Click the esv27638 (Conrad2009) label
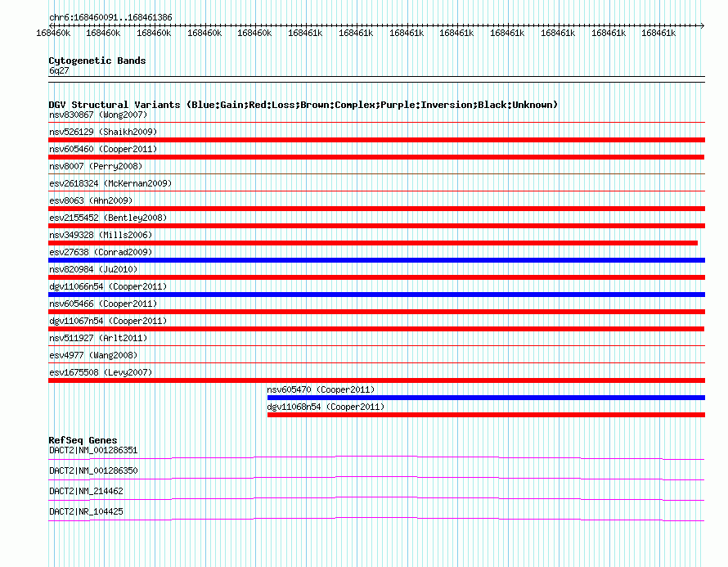The image size is (728, 567). point(101,252)
